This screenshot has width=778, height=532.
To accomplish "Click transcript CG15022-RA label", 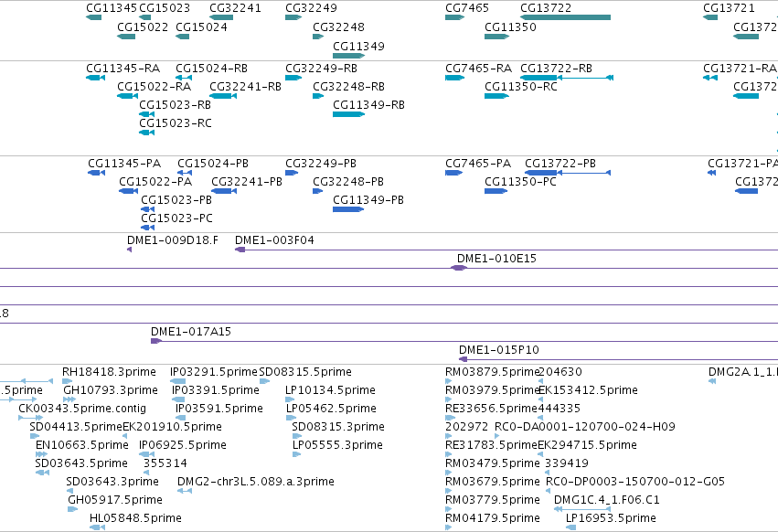I will coord(154,86).
